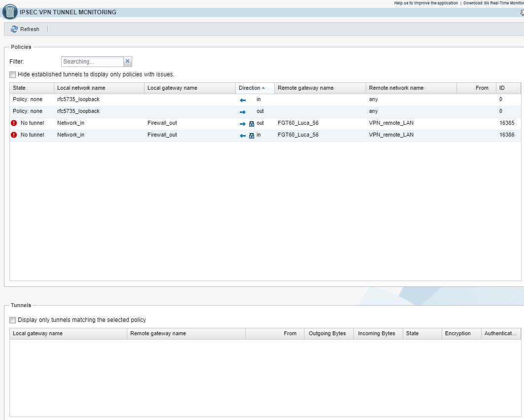Click Firewall_out on the 16386 row

[x=162, y=135]
